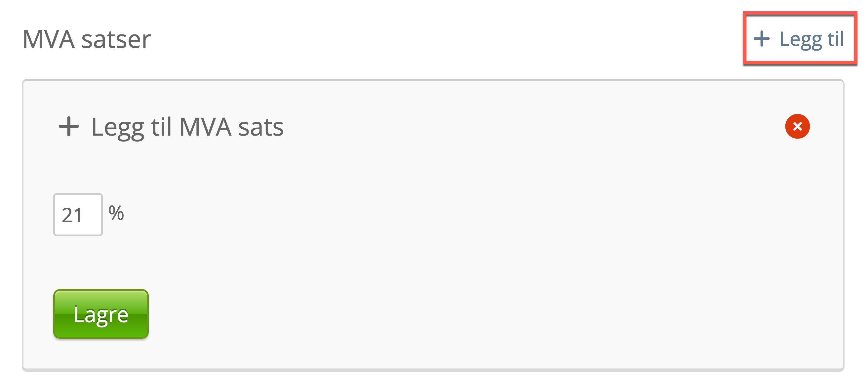Viewport: 868px width, 387px height.
Task: Click the Legg til MVA sats title
Action: (x=187, y=127)
